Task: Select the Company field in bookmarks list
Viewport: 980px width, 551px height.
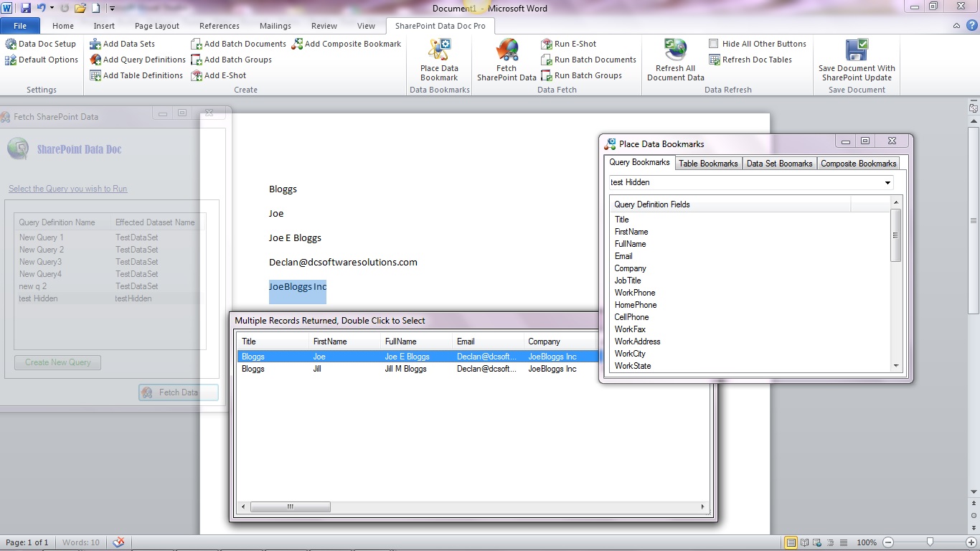Action: [630, 268]
